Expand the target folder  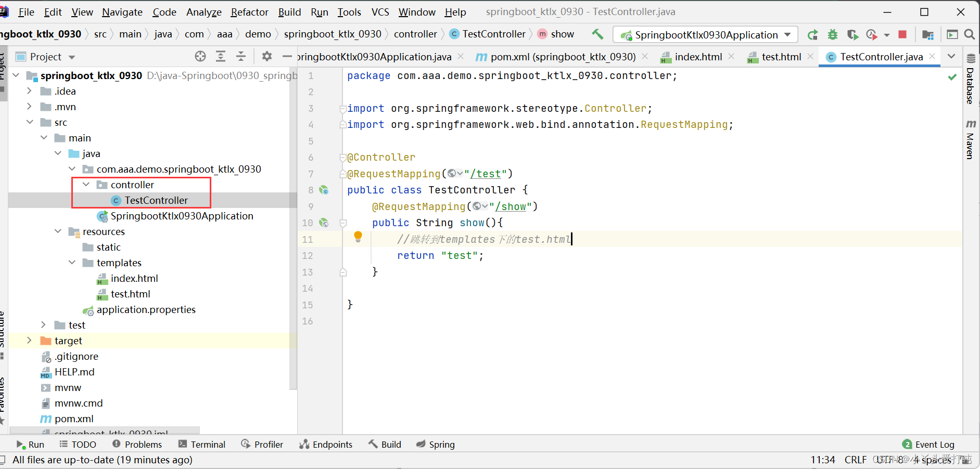click(x=30, y=341)
